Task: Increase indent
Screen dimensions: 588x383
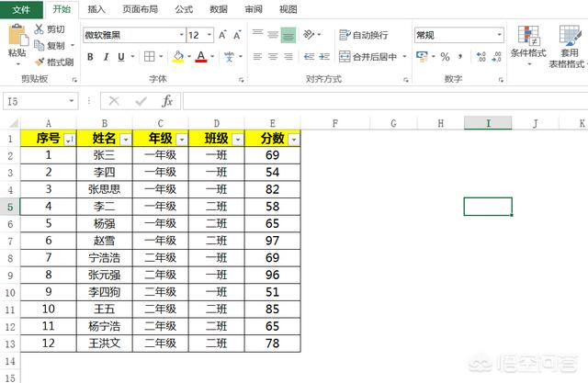Action: point(324,57)
